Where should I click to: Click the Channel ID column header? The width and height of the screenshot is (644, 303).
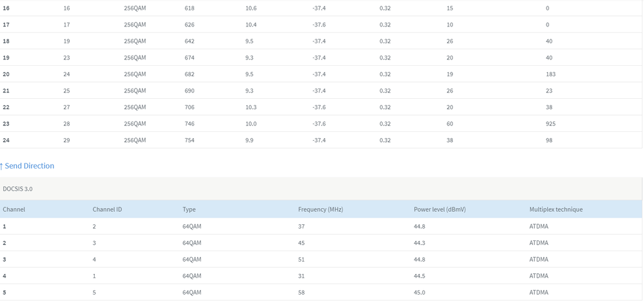(x=107, y=210)
